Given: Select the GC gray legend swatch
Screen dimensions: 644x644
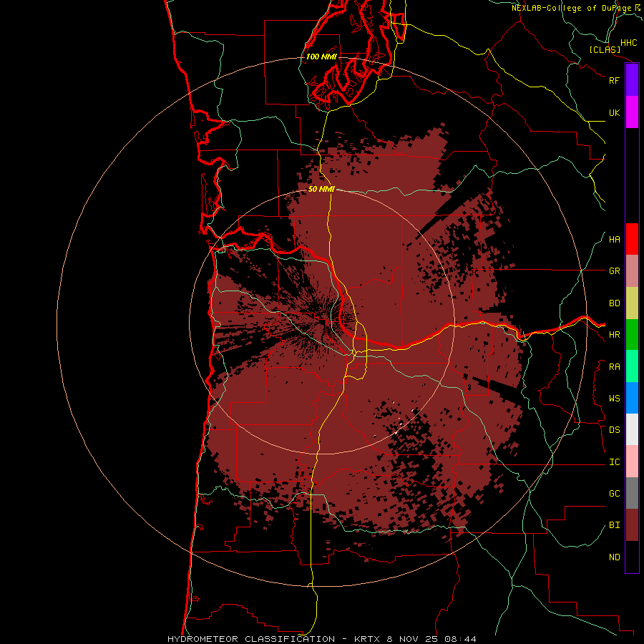Looking at the screenshot, I should click(632, 493).
